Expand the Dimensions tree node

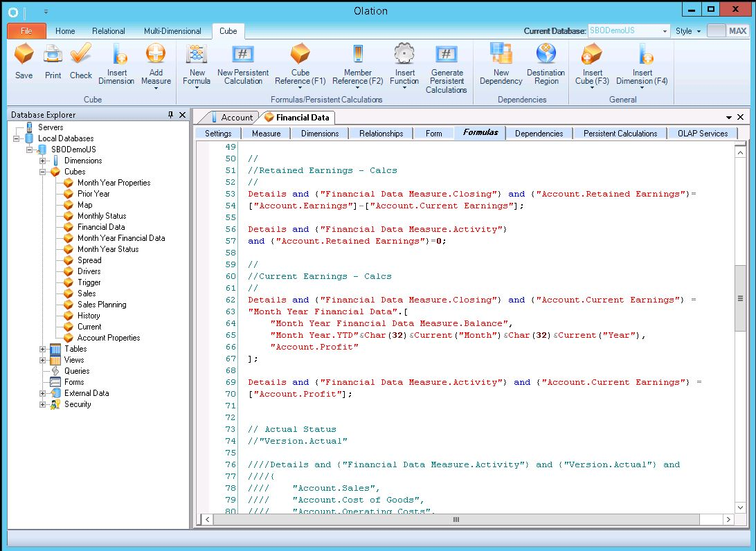[x=43, y=161]
